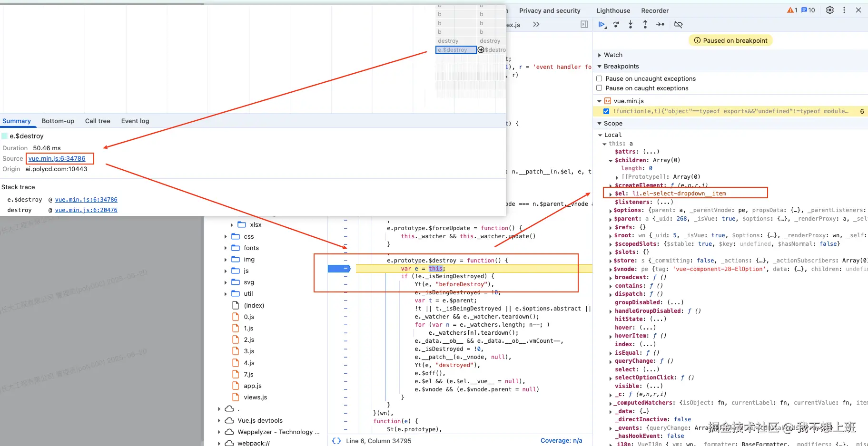The image size is (868, 446).
Task: Click the $store property in Scope
Action: tap(625, 261)
